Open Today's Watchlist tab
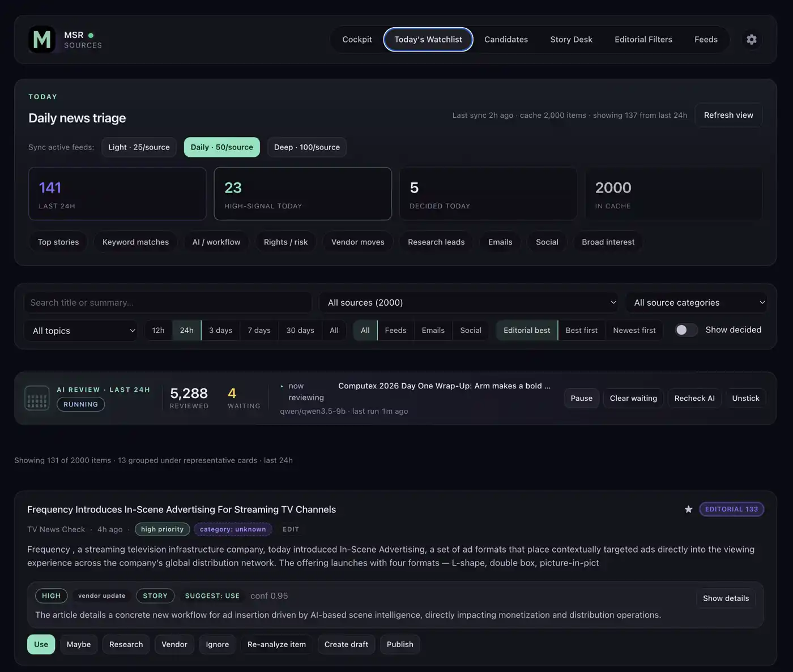Viewport: 793px width, 672px height. [428, 40]
